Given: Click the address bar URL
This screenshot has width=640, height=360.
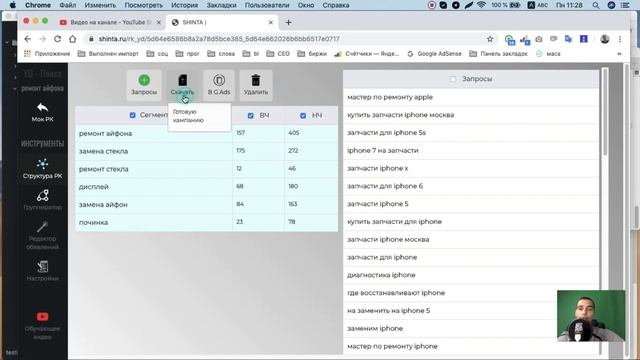Looking at the screenshot, I should [219, 39].
